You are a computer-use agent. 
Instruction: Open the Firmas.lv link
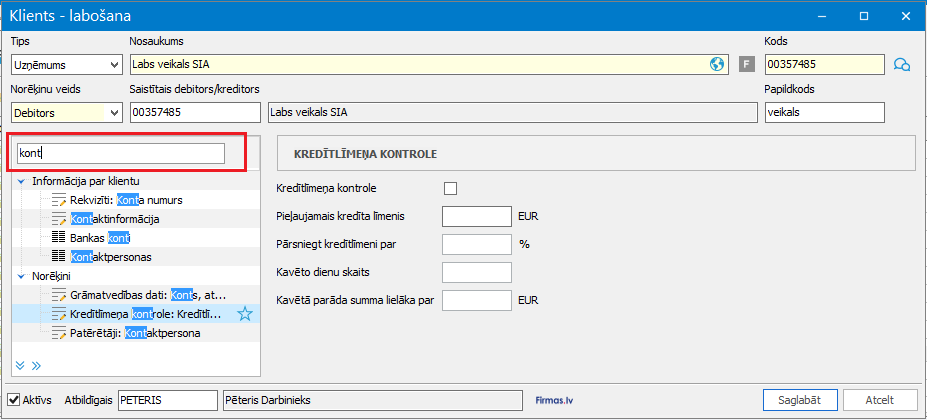557,400
